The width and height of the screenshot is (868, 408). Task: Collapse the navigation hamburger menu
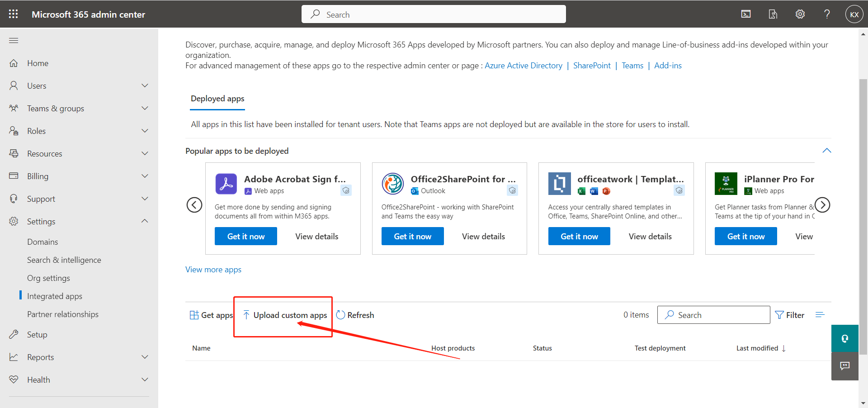click(14, 40)
